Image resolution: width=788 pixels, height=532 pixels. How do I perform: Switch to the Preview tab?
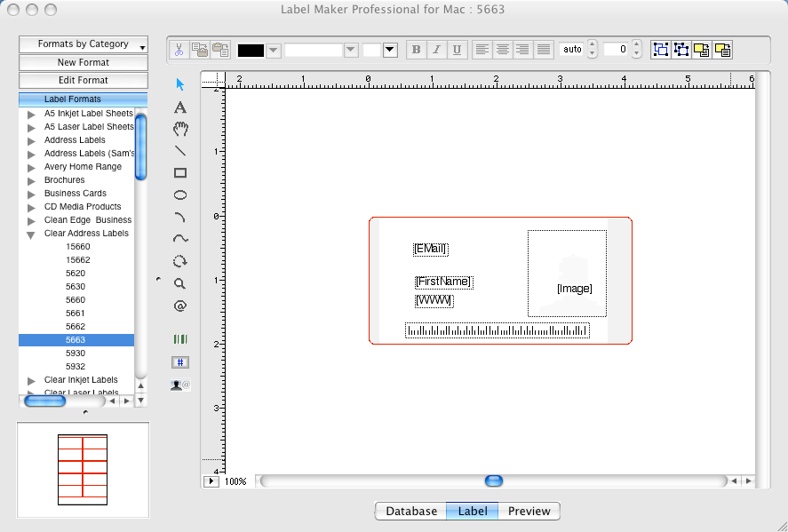529,511
